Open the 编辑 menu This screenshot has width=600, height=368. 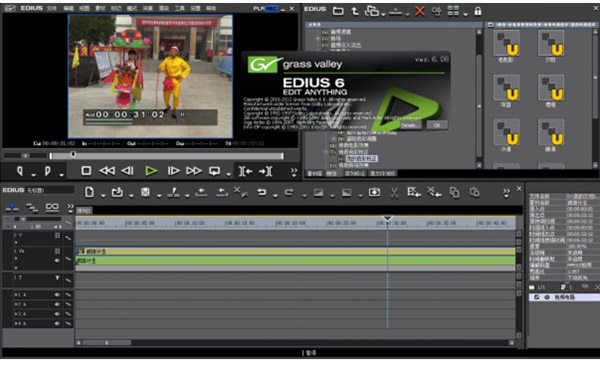click(x=68, y=8)
